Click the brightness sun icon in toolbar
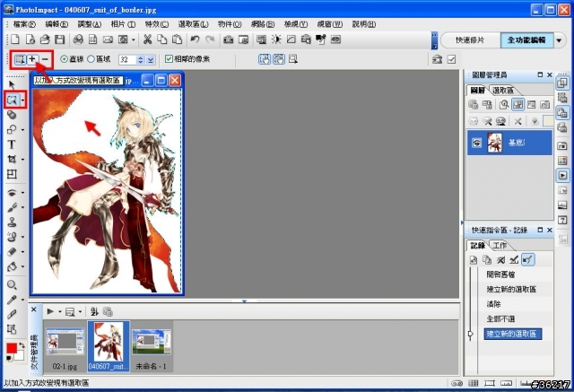The image size is (574, 392). coord(276,39)
